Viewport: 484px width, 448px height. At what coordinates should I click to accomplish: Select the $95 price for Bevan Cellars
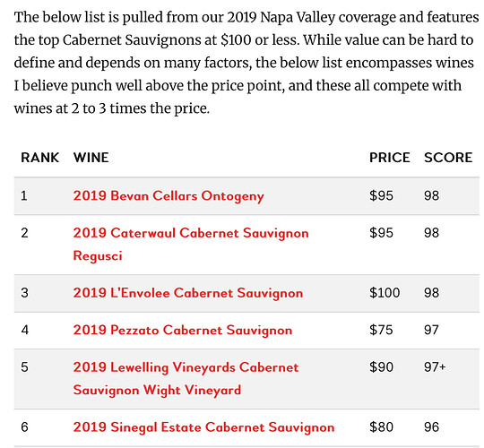(x=381, y=195)
